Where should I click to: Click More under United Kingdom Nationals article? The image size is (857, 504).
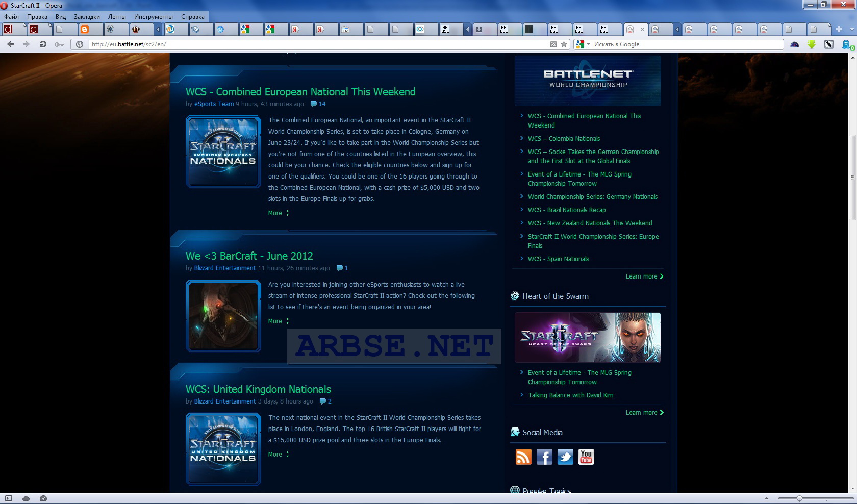[x=279, y=455]
